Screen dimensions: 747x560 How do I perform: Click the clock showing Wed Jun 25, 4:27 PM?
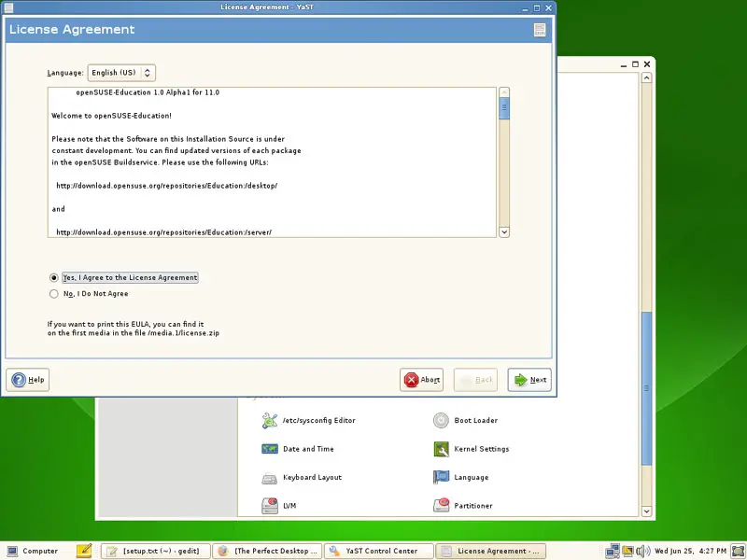click(690, 551)
